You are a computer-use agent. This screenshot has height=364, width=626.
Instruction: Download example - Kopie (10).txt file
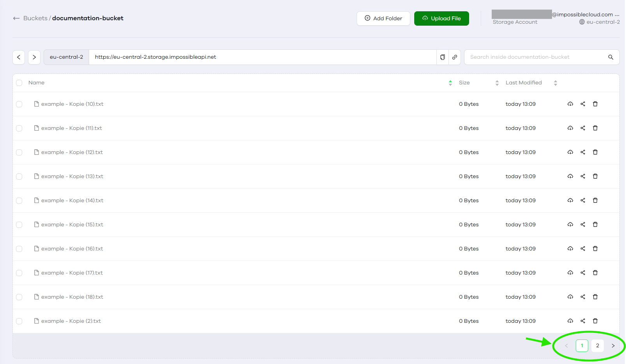570,104
